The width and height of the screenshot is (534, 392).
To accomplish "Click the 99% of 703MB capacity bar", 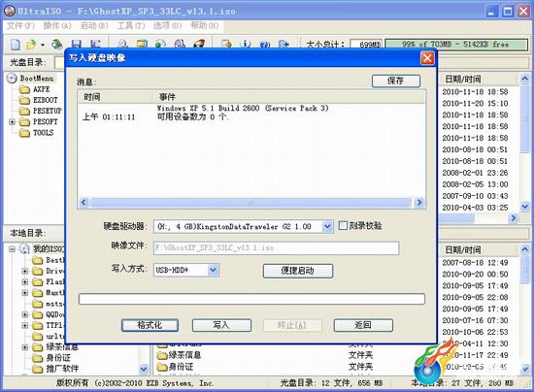I will [456, 45].
